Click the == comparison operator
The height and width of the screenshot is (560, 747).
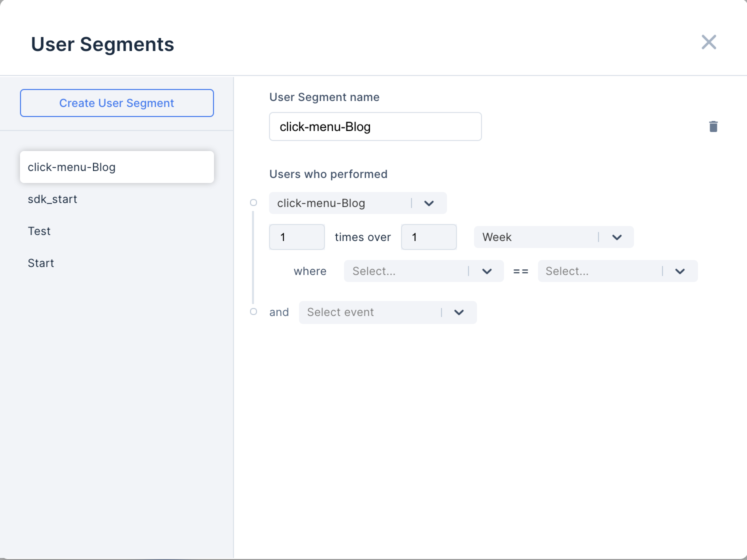pos(521,271)
